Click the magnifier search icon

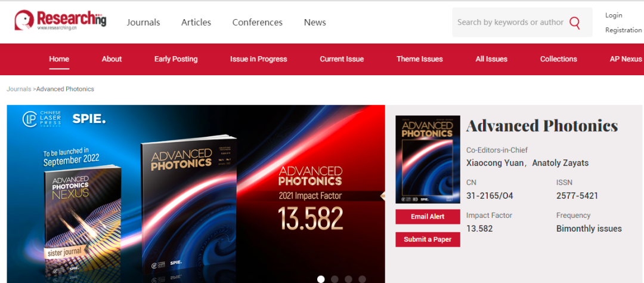click(575, 23)
